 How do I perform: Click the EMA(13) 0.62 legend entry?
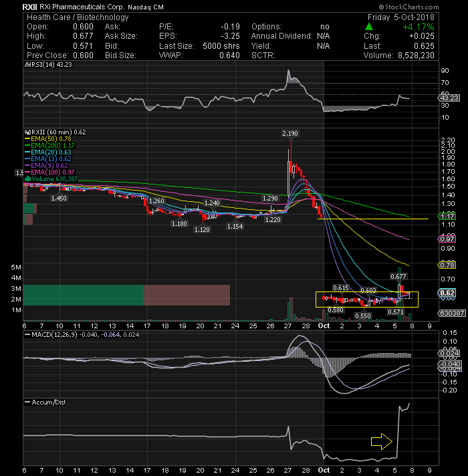48,159
